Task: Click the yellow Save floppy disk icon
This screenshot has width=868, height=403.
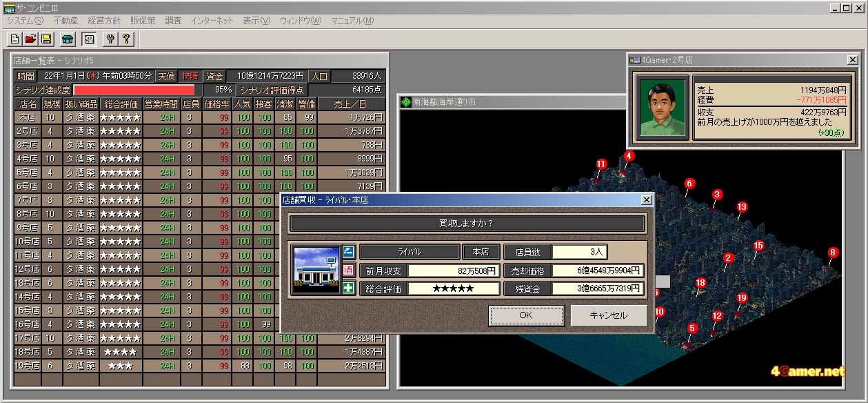Action: pyautogui.click(x=46, y=39)
